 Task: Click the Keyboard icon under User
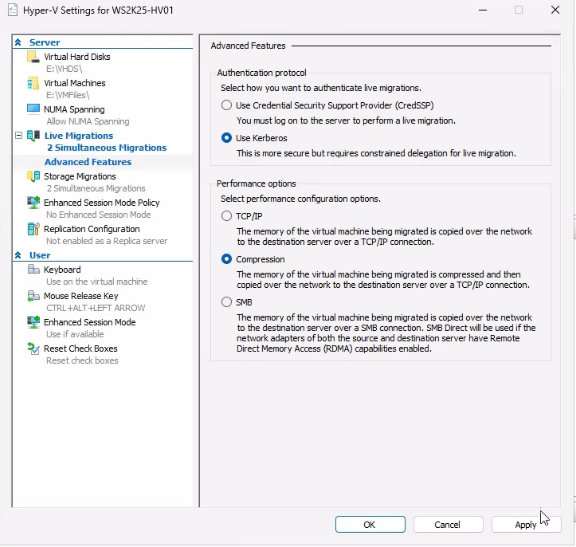click(x=33, y=269)
